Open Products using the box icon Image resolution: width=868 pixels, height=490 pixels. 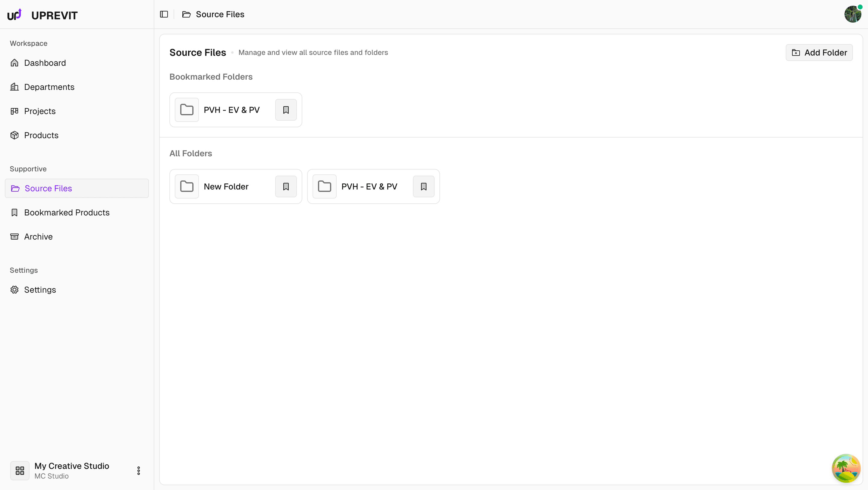pyautogui.click(x=14, y=135)
